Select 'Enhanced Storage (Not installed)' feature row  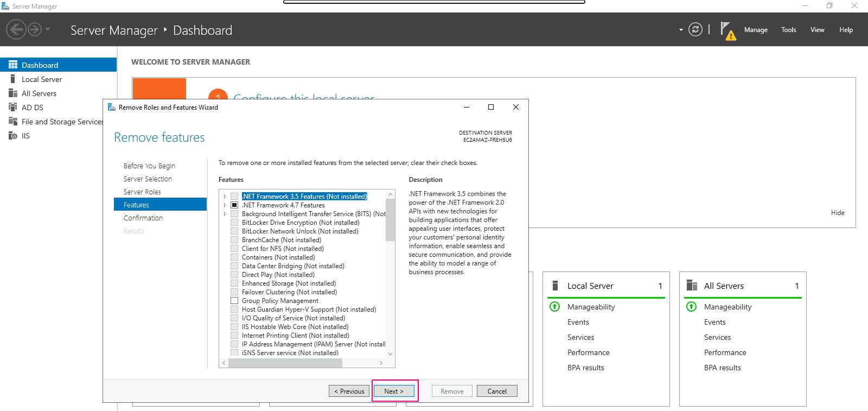(289, 283)
